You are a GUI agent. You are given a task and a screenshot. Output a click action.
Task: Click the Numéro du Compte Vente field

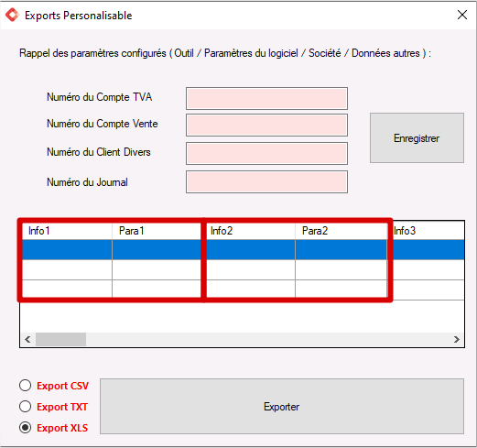click(266, 126)
